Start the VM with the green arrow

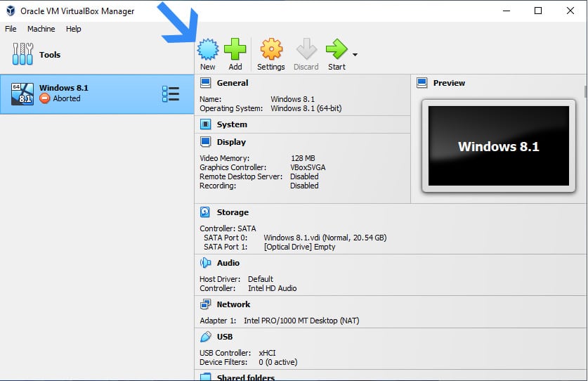pyautogui.click(x=337, y=49)
